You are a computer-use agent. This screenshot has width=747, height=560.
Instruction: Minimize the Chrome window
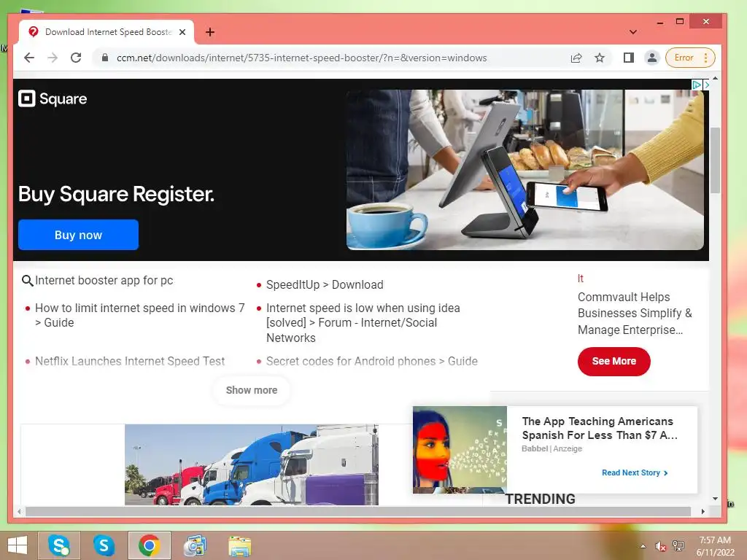[x=659, y=22]
